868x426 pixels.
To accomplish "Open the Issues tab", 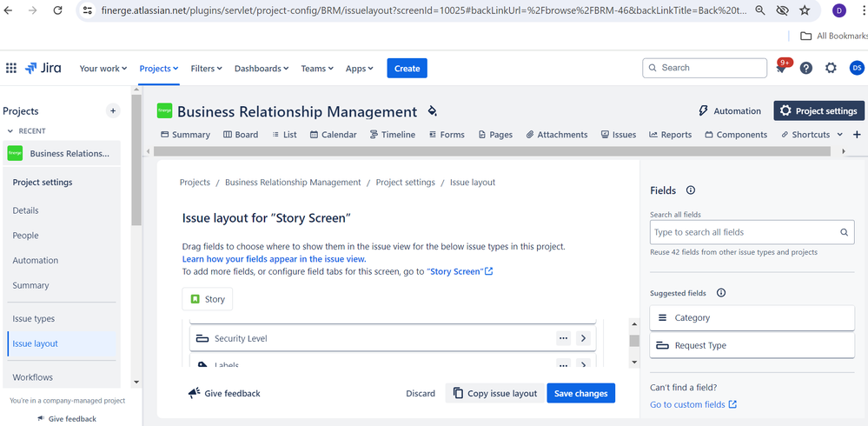I will (x=619, y=135).
